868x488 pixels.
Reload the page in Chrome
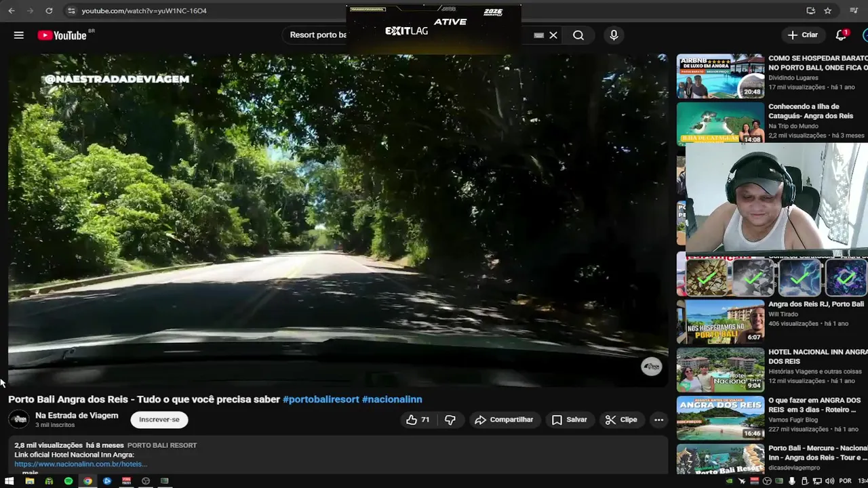point(49,11)
